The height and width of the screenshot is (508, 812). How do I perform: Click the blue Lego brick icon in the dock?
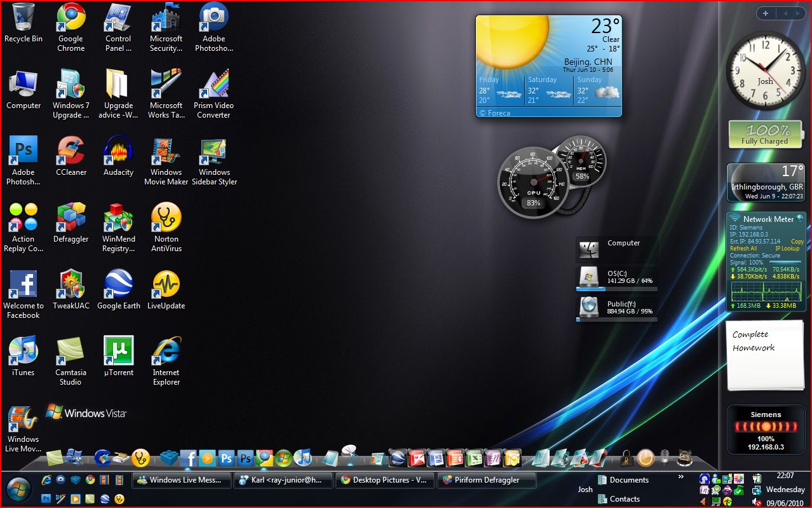point(168,458)
